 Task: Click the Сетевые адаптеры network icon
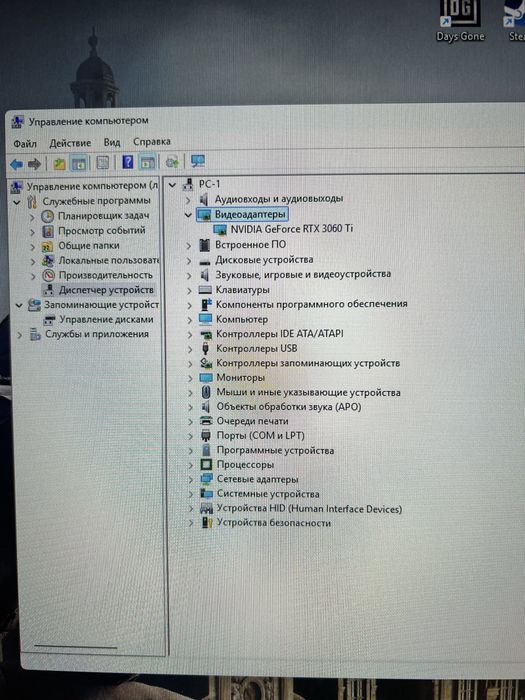pyautogui.click(x=206, y=479)
